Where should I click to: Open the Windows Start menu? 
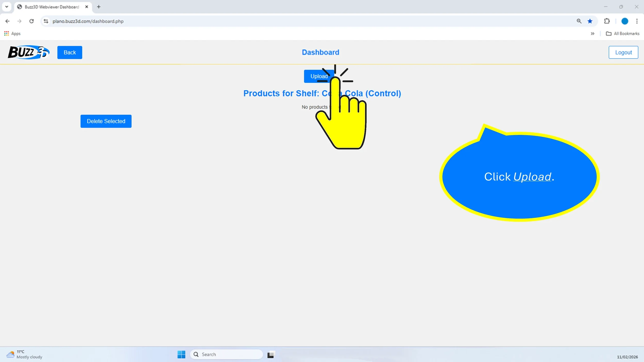coord(181,354)
